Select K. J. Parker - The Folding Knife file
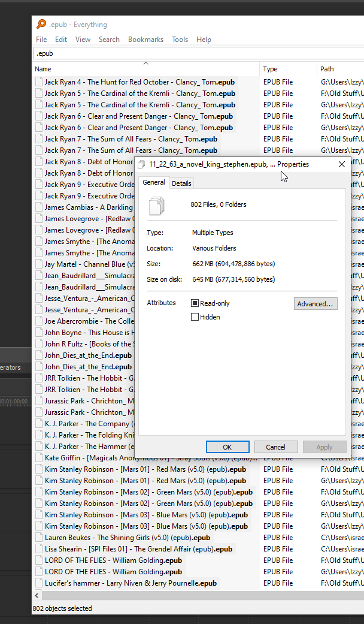 click(x=90, y=435)
